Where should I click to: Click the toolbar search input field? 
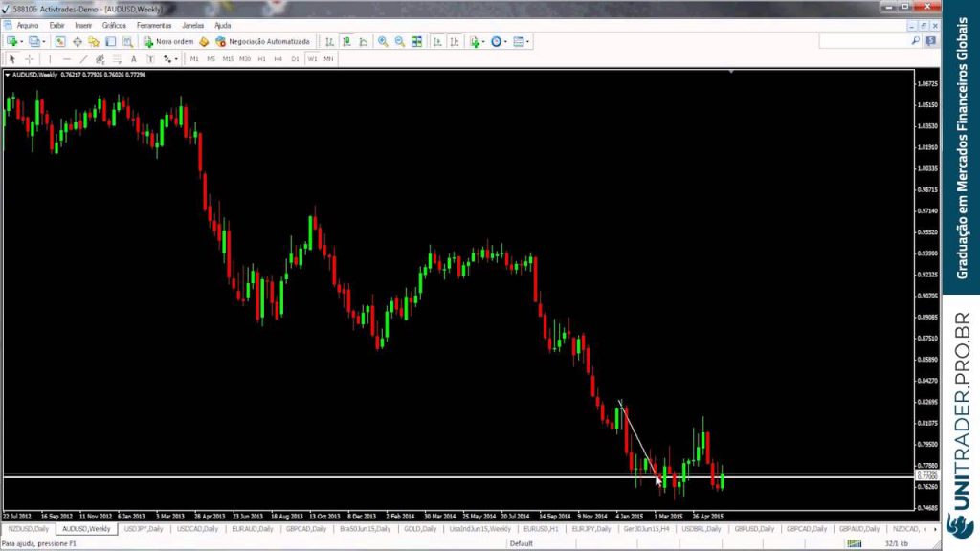(864, 41)
